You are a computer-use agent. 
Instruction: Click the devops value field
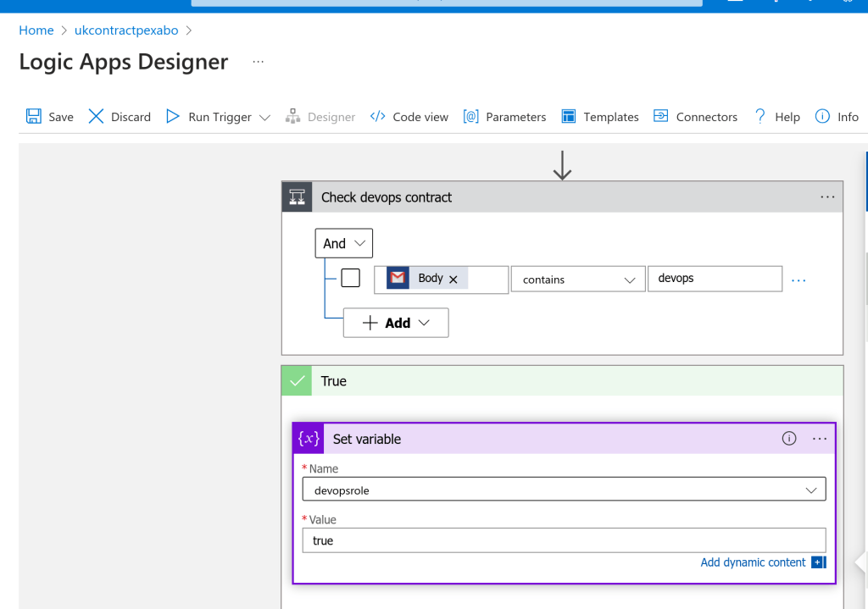point(715,278)
